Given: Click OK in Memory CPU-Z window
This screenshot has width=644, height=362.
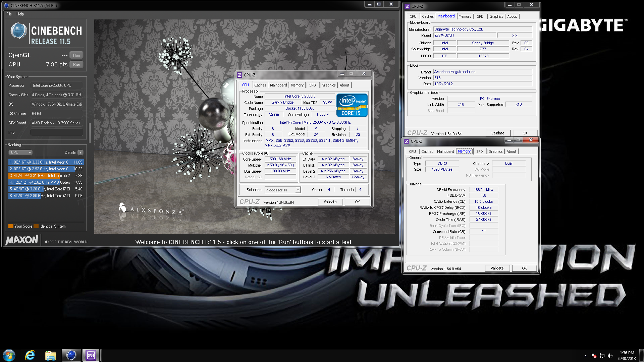Looking at the screenshot, I should (x=524, y=268).
